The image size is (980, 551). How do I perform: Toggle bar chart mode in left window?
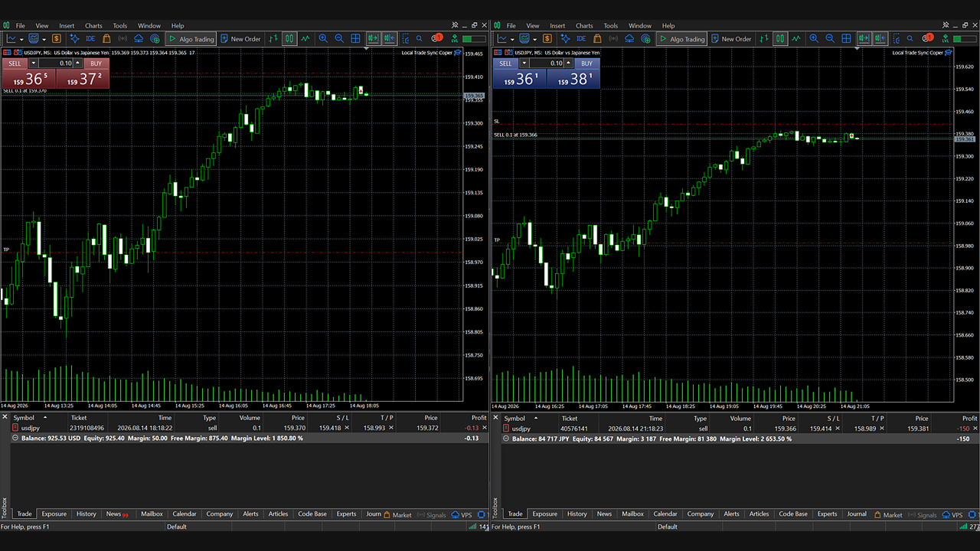tap(273, 38)
